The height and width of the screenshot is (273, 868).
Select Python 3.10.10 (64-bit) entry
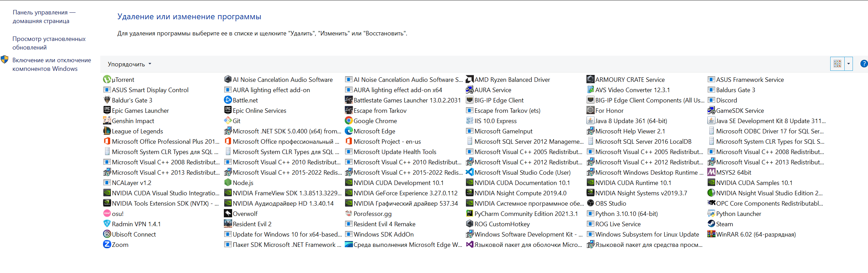tap(622, 214)
